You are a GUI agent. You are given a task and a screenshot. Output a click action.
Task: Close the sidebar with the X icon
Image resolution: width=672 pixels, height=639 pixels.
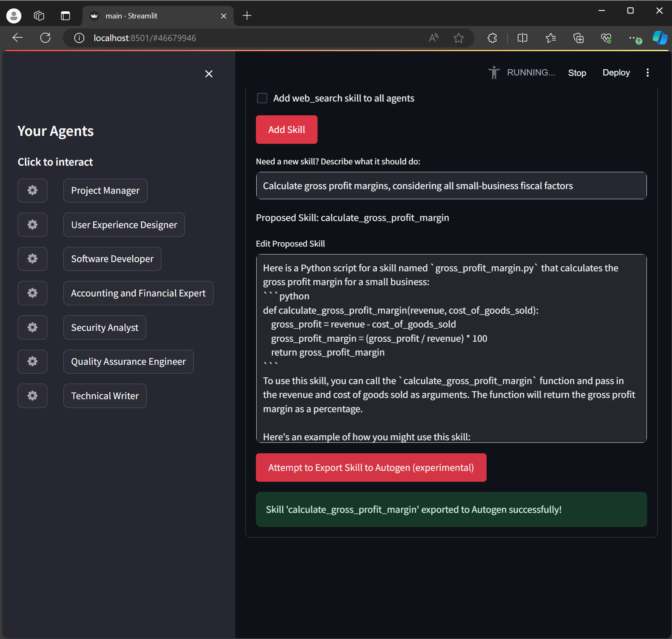coord(209,74)
